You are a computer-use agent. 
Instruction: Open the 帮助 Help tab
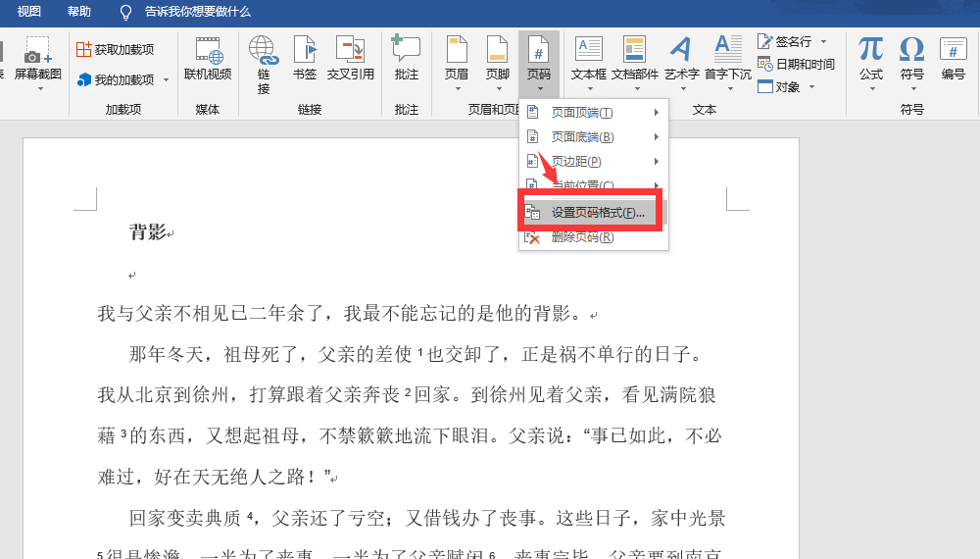tap(78, 12)
